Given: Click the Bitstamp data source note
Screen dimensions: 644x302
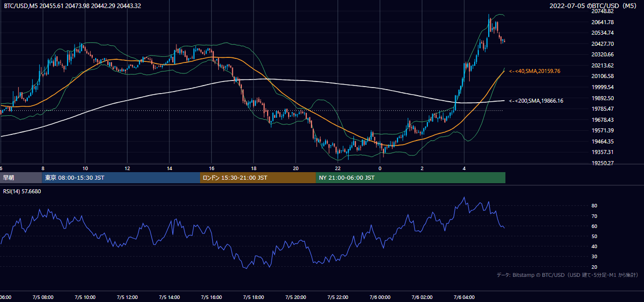Looking at the screenshot, I should 567,275.
